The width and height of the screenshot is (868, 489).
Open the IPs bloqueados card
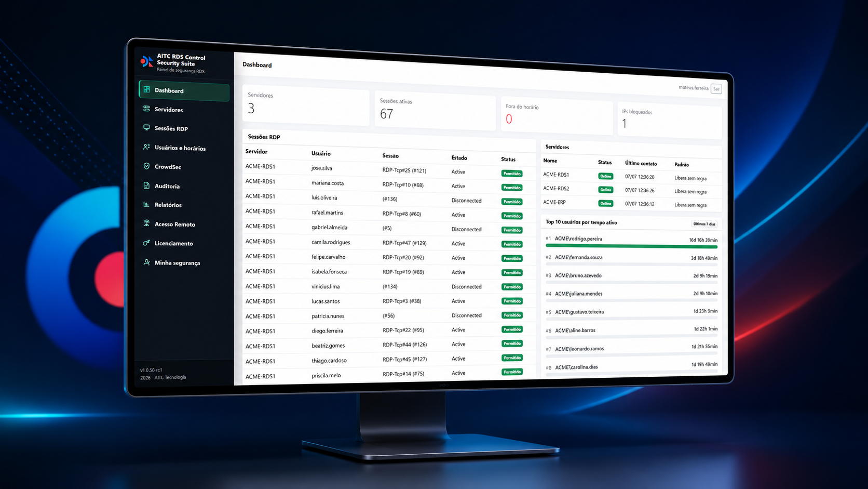click(670, 120)
